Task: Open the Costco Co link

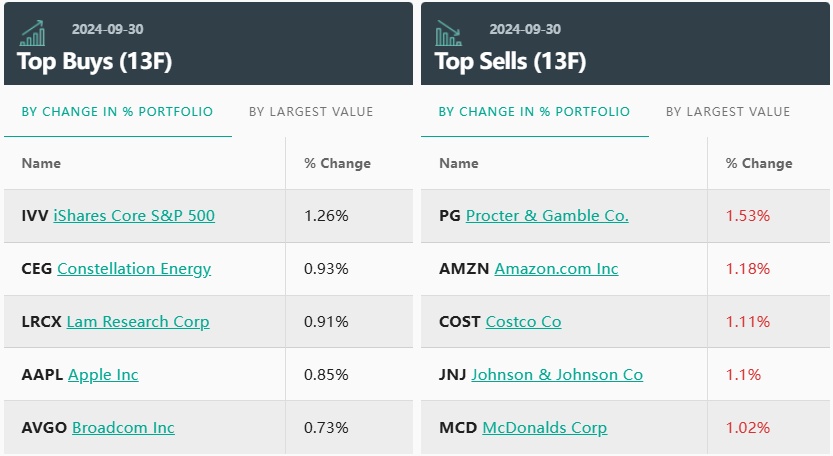Action: (x=523, y=322)
